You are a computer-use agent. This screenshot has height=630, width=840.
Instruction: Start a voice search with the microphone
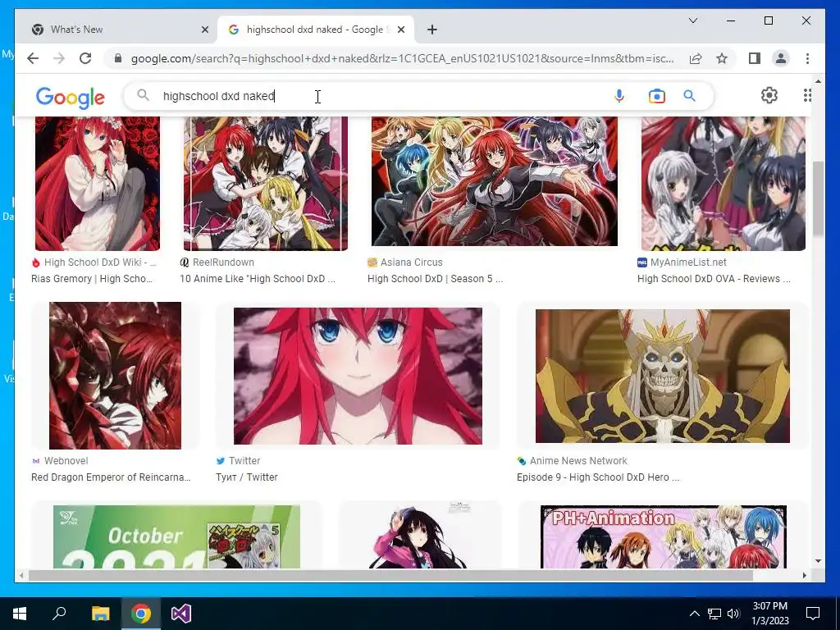tap(619, 96)
